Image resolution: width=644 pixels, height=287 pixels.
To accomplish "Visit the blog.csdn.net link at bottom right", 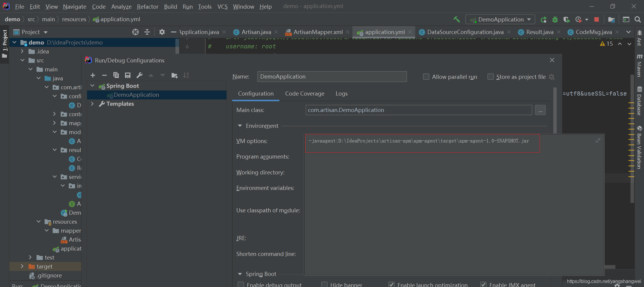I will coord(603,281).
